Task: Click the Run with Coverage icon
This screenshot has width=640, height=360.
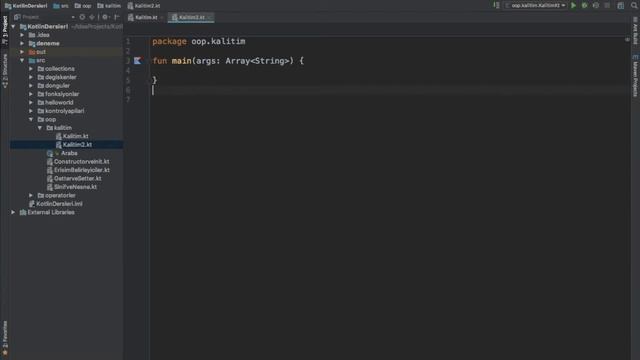Action: tap(596, 6)
